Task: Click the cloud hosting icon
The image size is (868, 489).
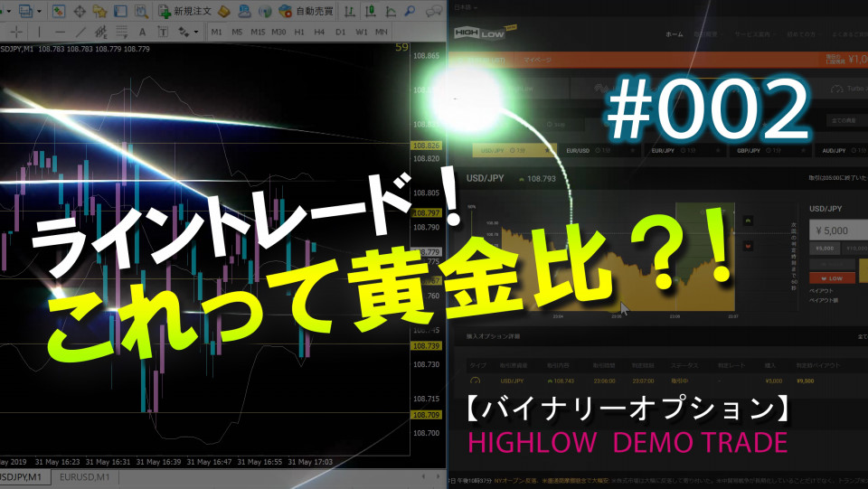Action: 244,11
